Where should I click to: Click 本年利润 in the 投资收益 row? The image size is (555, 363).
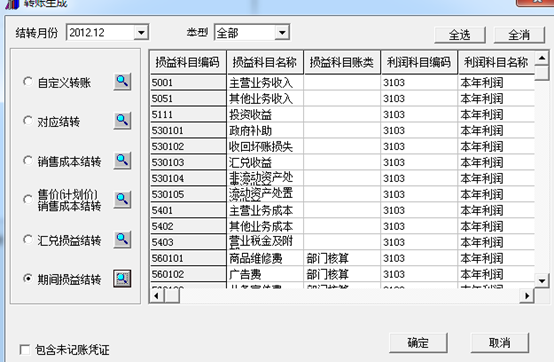pyautogui.click(x=496, y=114)
